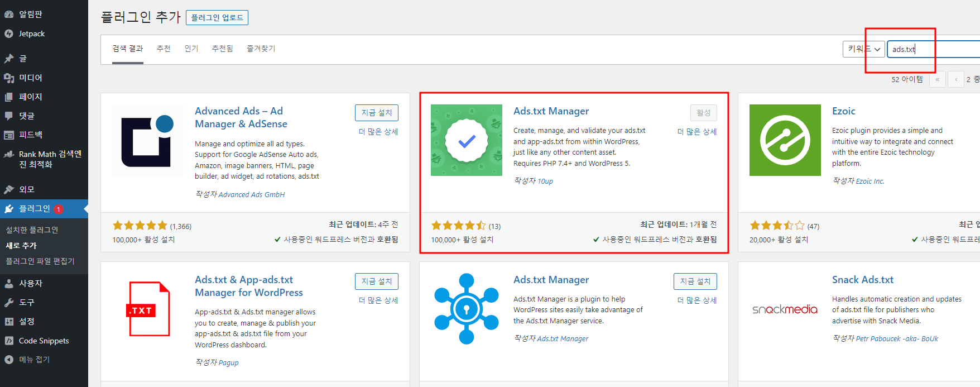Image resolution: width=980 pixels, height=387 pixels.
Task: Open the 미디어 menu label
Action: [x=31, y=78]
